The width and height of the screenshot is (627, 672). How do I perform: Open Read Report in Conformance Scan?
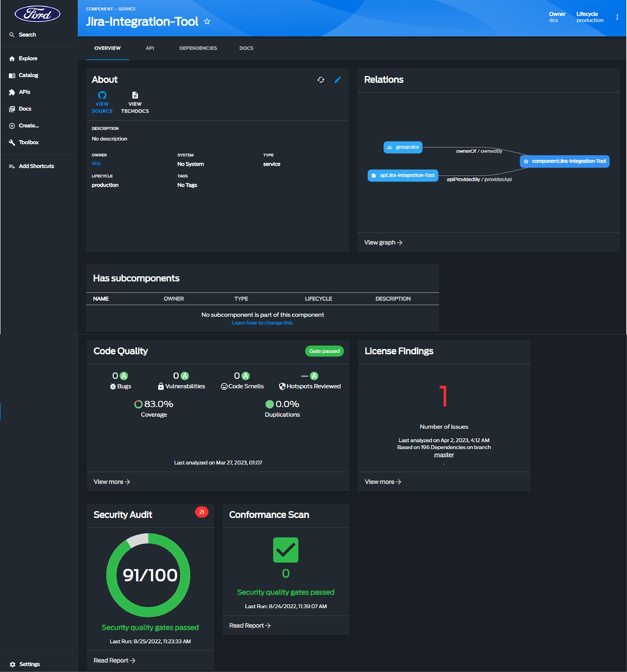click(250, 626)
